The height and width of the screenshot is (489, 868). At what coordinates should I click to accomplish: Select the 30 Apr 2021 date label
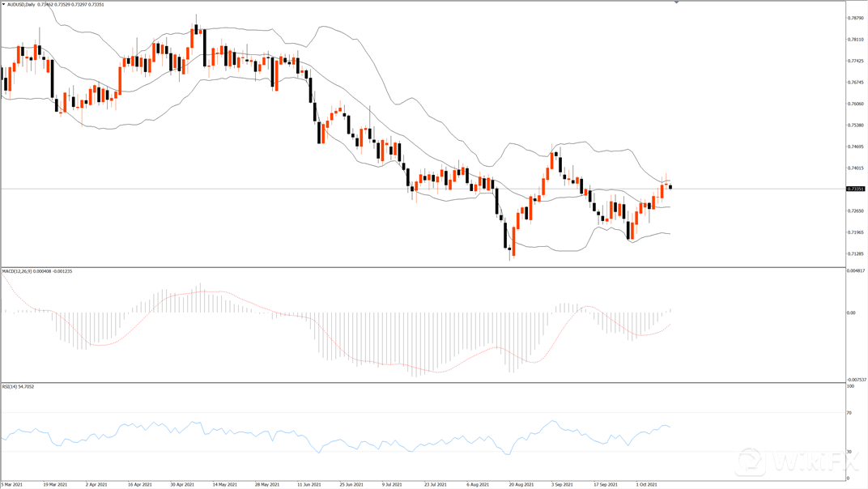(x=183, y=485)
